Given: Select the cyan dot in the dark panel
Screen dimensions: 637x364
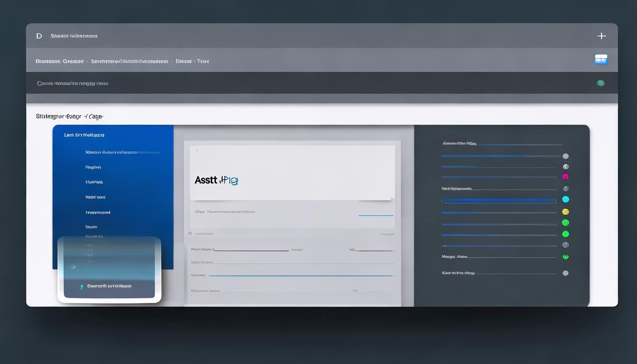Looking at the screenshot, I should pyautogui.click(x=565, y=200).
